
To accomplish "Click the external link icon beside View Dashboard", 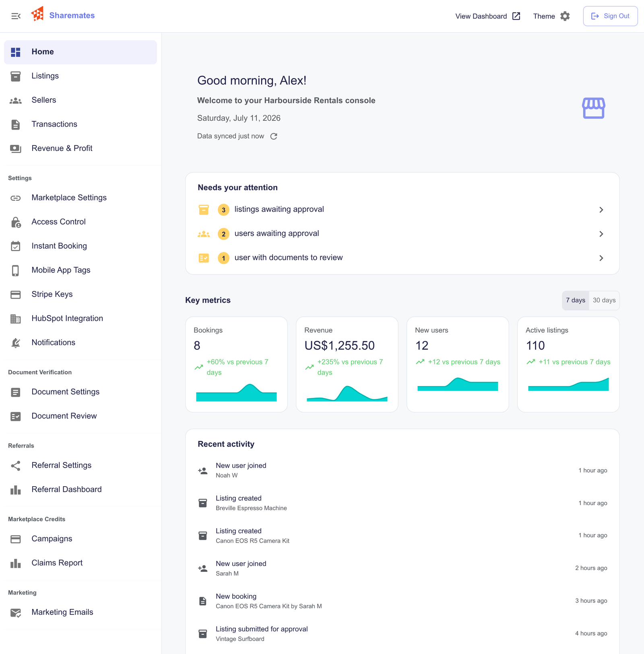I will coord(516,16).
